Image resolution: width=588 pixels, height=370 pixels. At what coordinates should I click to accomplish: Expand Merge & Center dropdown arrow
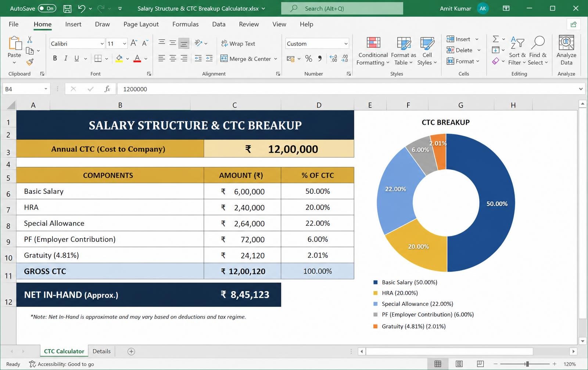tap(276, 59)
